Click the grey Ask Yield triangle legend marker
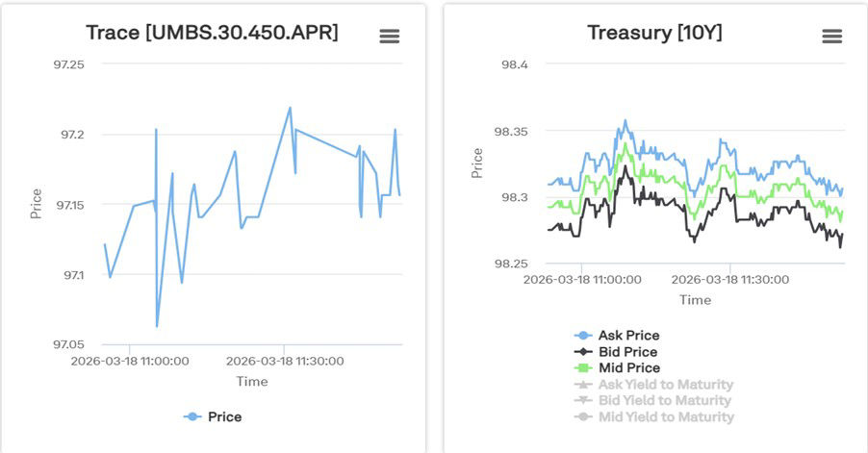 (x=582, y=385)
